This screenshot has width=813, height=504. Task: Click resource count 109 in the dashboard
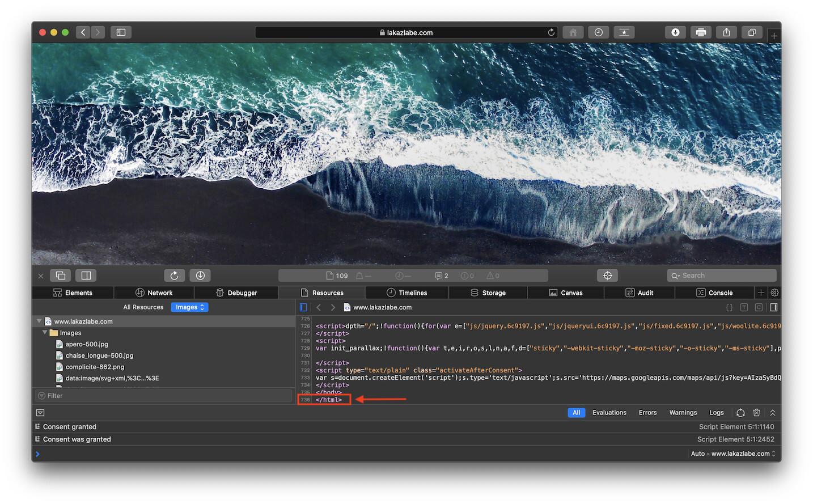click(337, 276)
